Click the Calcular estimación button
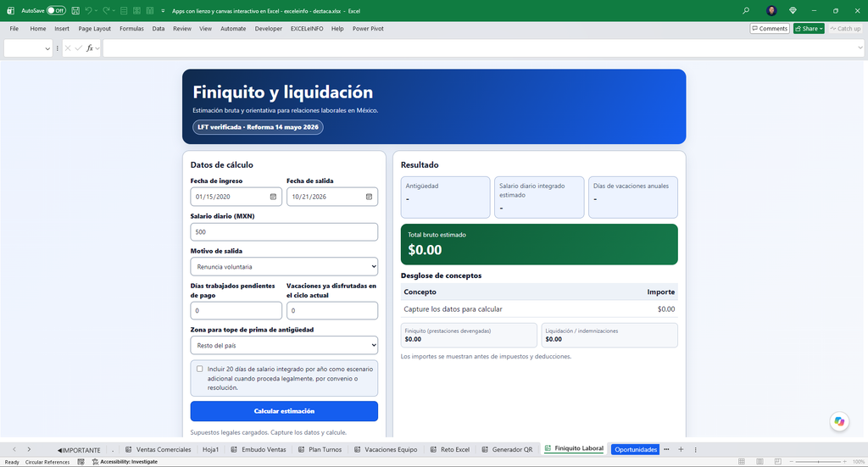The image size is (868, 467). [x=284, y=411]
